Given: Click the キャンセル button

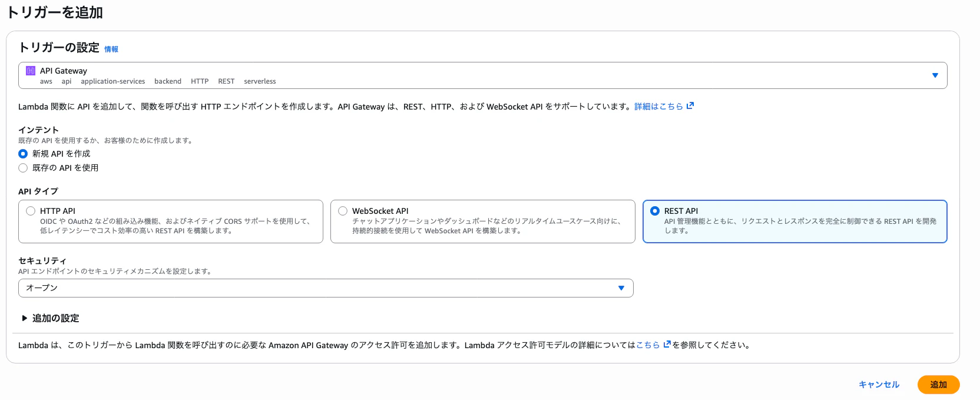Looking at the screenshot, I should 879,385.
